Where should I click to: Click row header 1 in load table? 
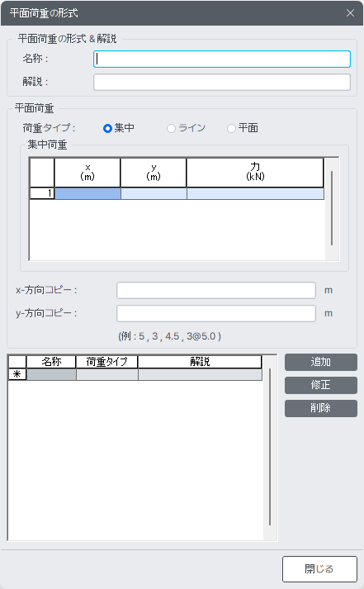[x=42, y=193]
